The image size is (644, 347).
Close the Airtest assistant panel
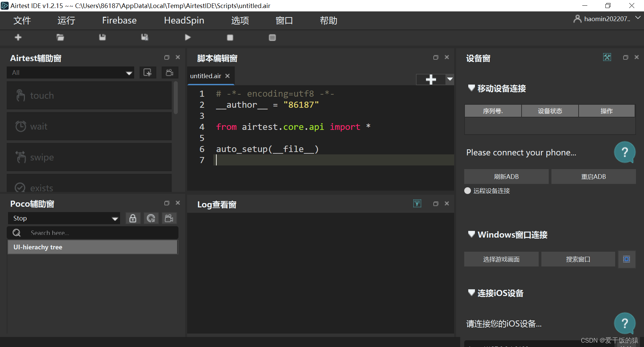pos(178,57)
